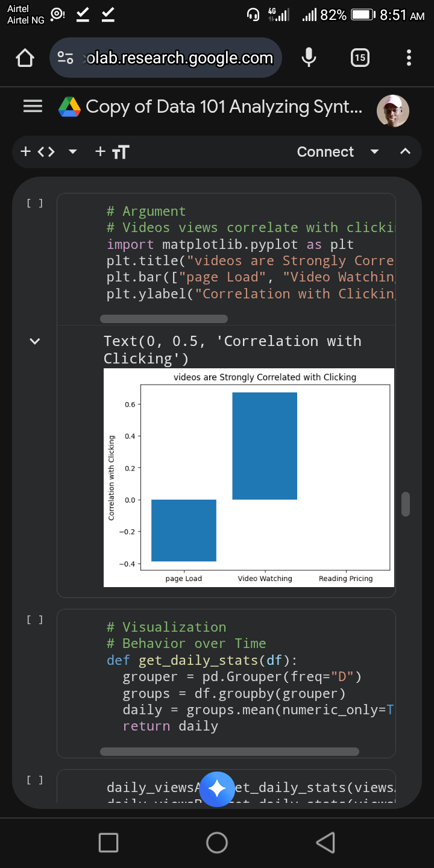The height and width of the screenshot is (868, 434).
Task: Tap the bar chart output image
Action: [x=249, y=477]
